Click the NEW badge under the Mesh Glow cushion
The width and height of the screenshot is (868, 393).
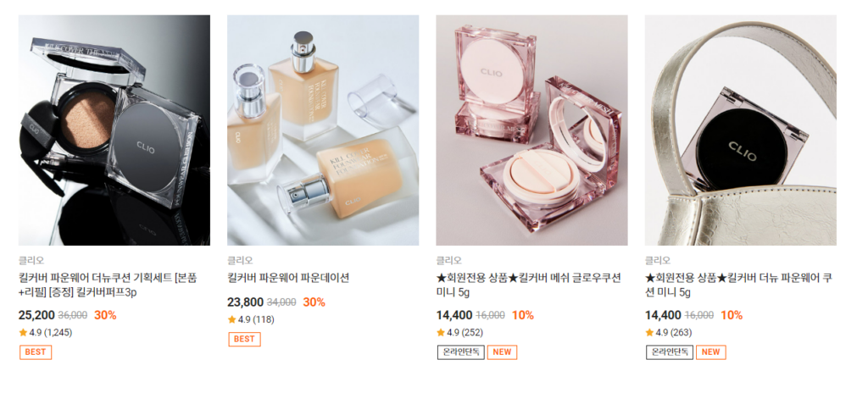[x=502, y=352]
